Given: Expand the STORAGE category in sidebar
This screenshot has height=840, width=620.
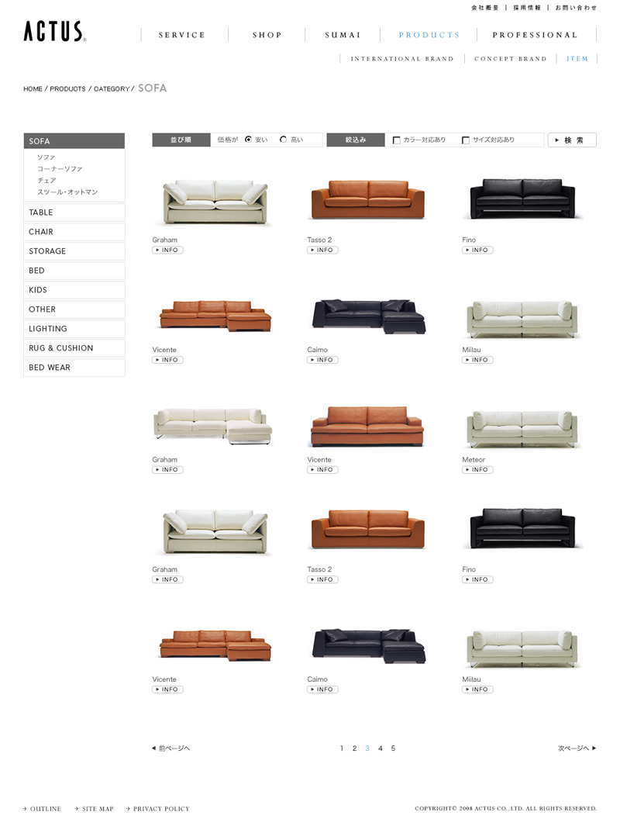Looking at the screenshot, I should (x=74, y=251).
